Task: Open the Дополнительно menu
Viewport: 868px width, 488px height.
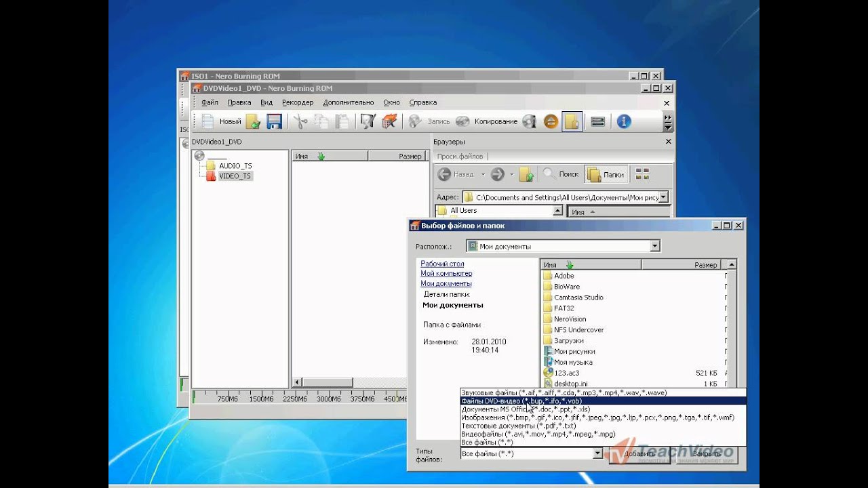Action: pyautogui.click(x=349, y=102)
